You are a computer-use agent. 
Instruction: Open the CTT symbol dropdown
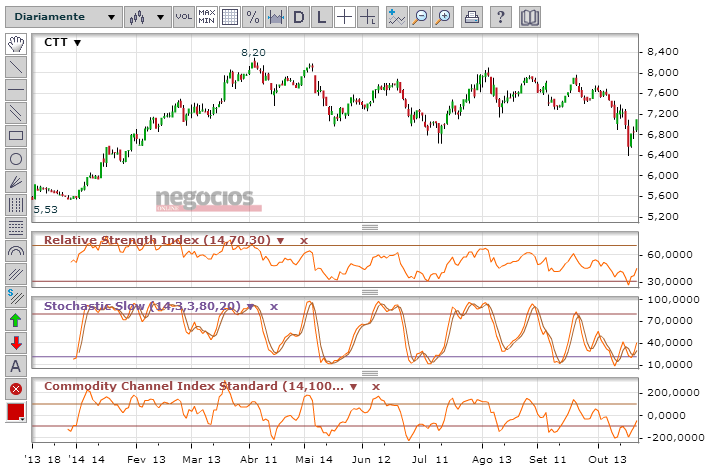click(x=77, y=43)
